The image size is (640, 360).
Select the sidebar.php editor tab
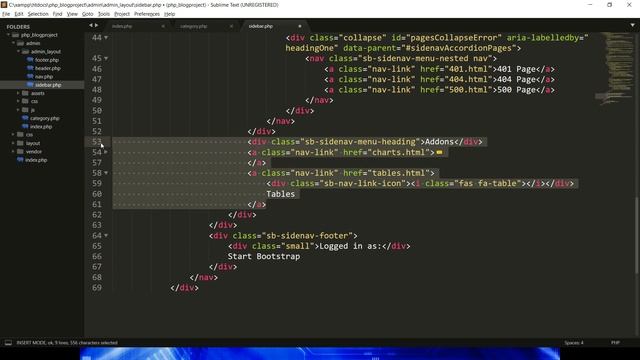coord(273,26)
